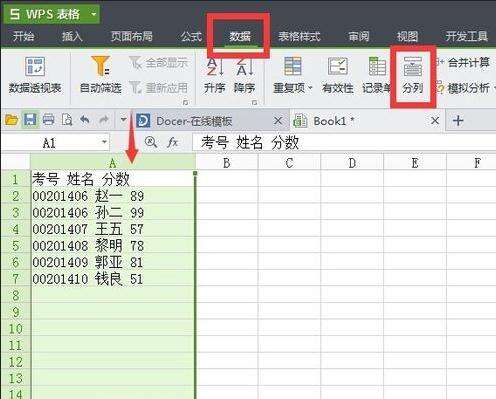
Task: Switch to the 审阅 ribbon tab
Action: tap(359, 36)
